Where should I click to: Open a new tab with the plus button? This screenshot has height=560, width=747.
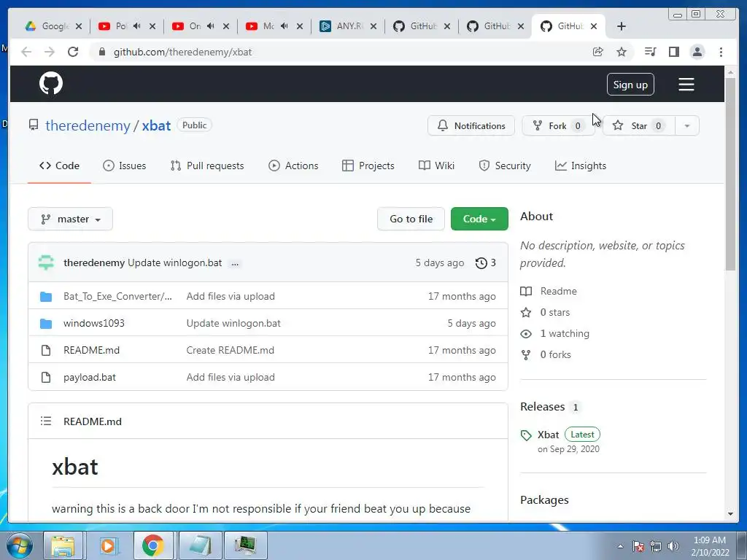click(622, 26)
